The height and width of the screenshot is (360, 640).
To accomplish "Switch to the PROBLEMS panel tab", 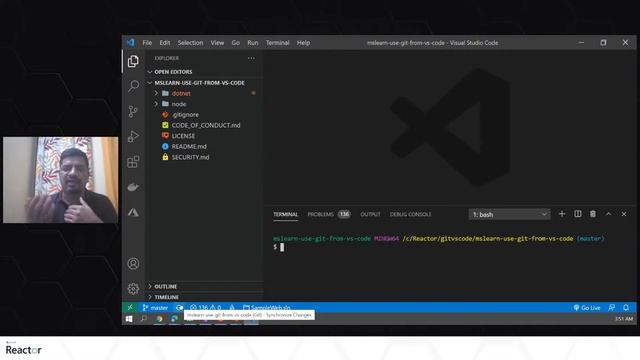I will 329,214.
